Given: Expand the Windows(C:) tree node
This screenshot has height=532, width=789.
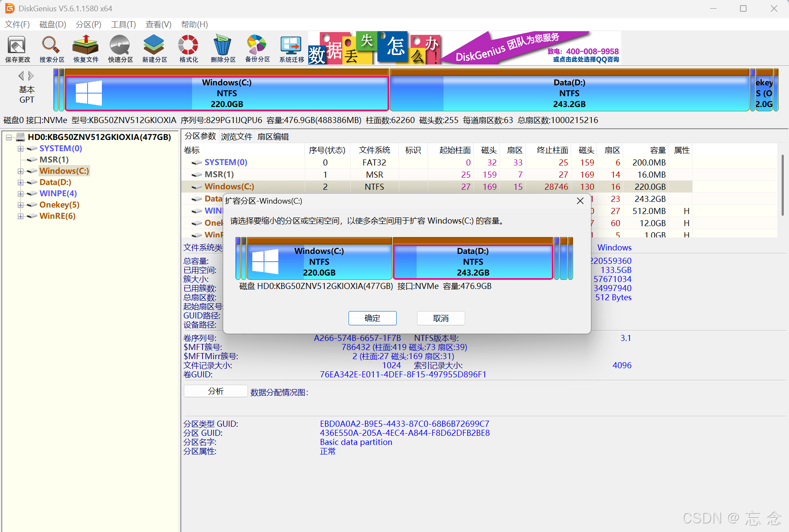Looking at the screenshot, I should [x=20, y=171].
